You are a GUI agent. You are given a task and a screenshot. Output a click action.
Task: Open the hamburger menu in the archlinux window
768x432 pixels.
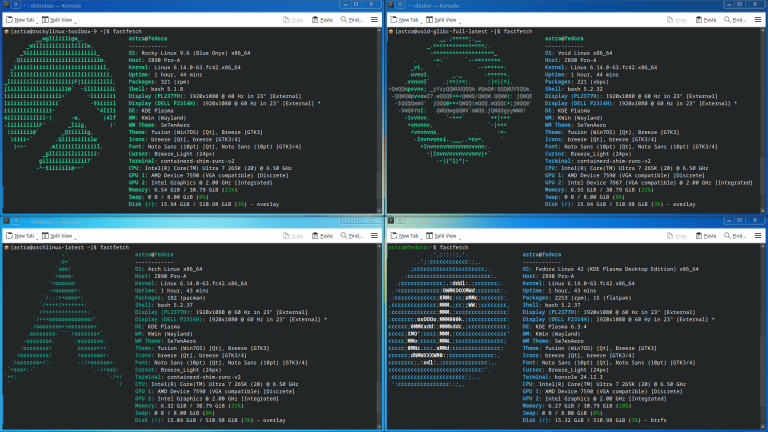click(x=374, y=236)
